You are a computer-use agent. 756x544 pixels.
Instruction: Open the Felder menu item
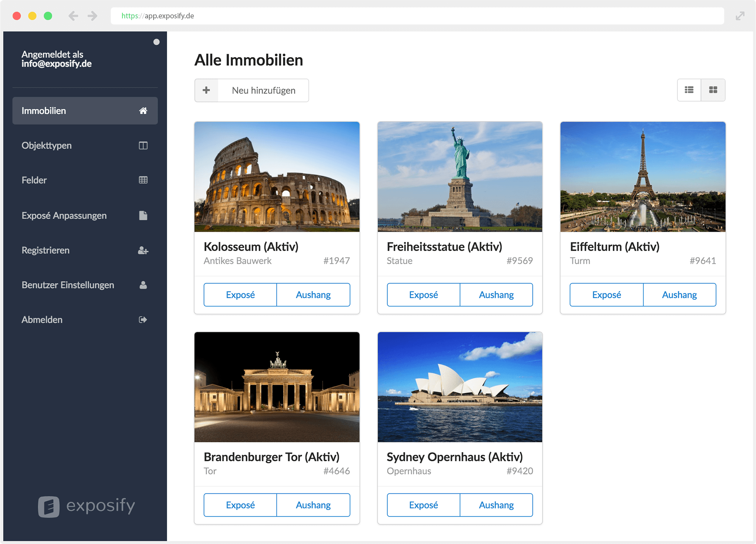click(x=85, y=180)
